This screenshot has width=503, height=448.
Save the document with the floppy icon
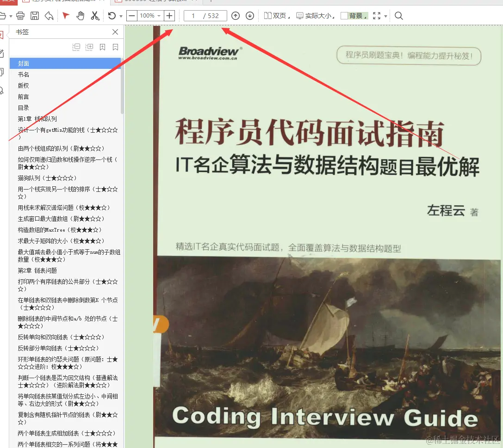click(x=35, y=15)
